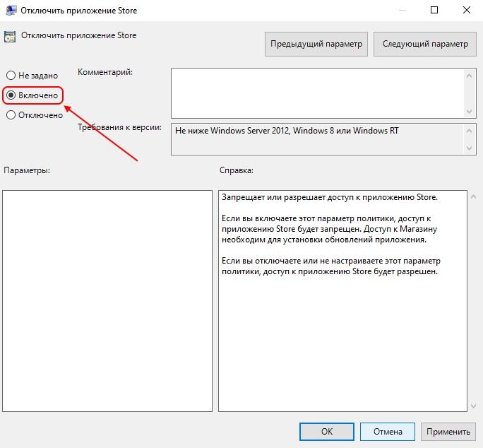Screen dimensions: 483x448
Task: Apply changes with 'Применить'
Action: pyautogui.click(x=448, y=431)
